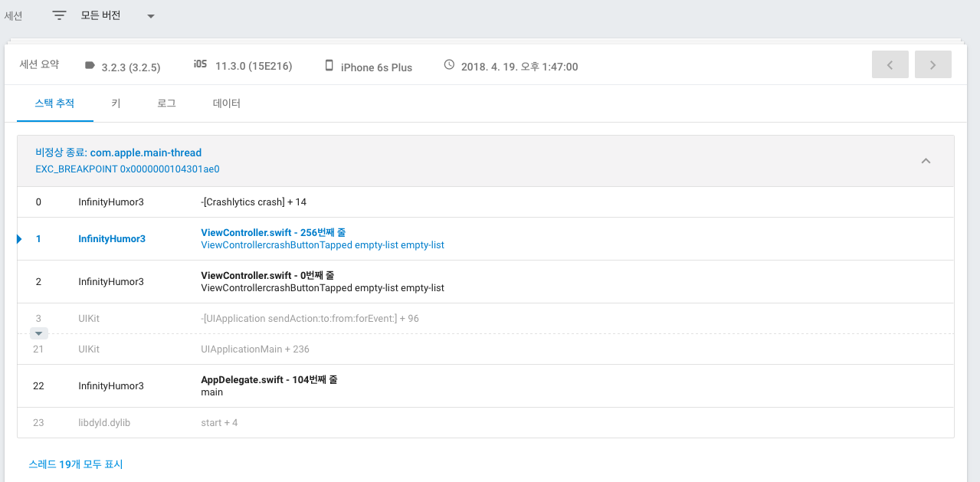The image size is (980, 482).
Task: Select frame 0 Crashlytics crash row
Action: [x=486, y=202]
